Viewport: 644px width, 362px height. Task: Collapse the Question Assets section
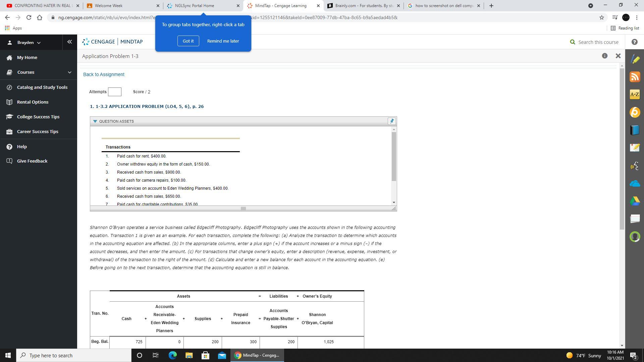point(95,121)
